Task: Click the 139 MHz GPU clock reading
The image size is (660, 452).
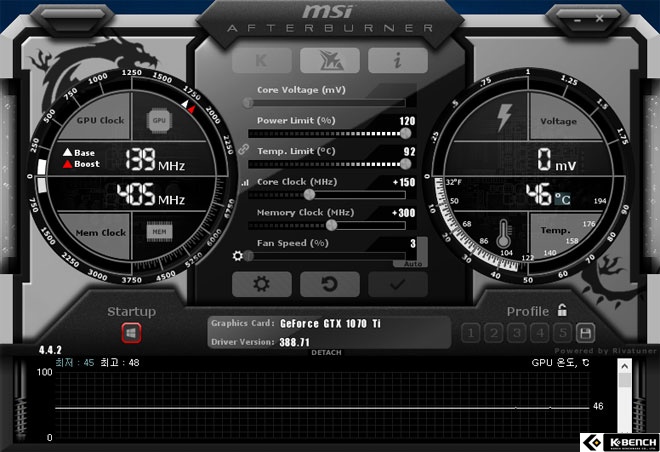Action: [155, 160]
